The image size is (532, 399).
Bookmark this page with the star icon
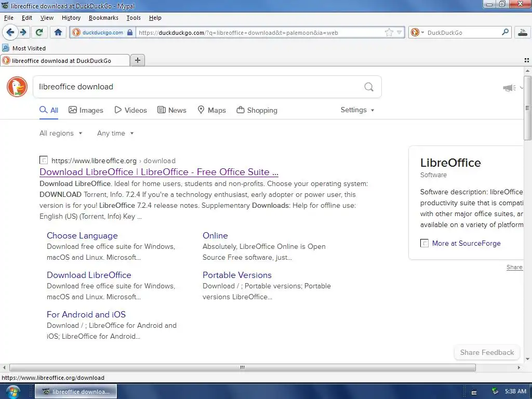pos(389,33)
